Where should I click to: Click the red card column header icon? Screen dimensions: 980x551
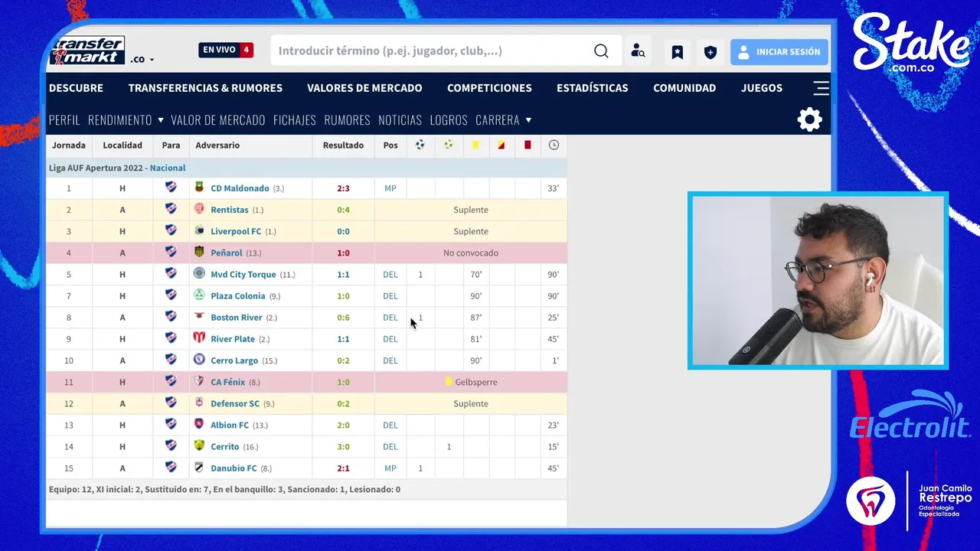coord(528,145)
